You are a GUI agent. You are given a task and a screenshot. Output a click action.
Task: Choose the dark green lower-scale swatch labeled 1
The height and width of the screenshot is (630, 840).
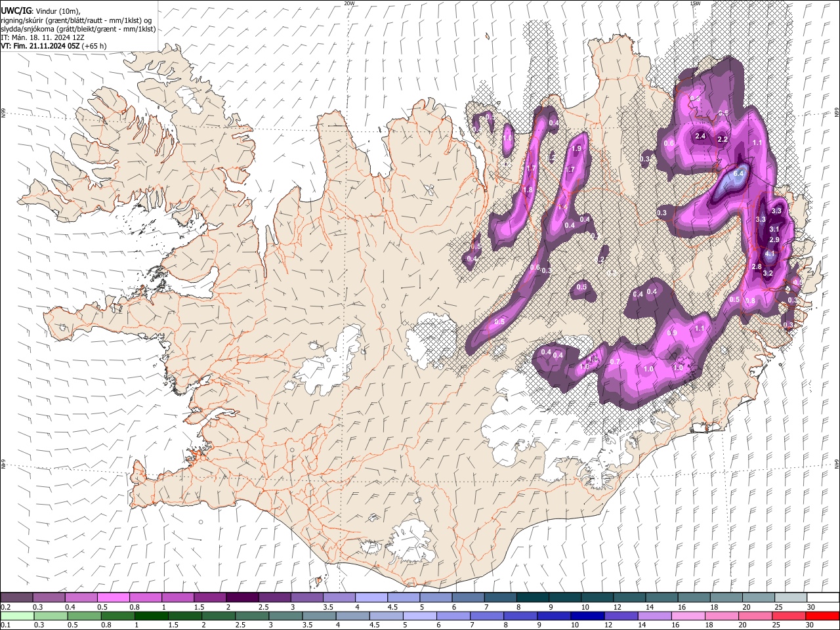tap(151, 616)
